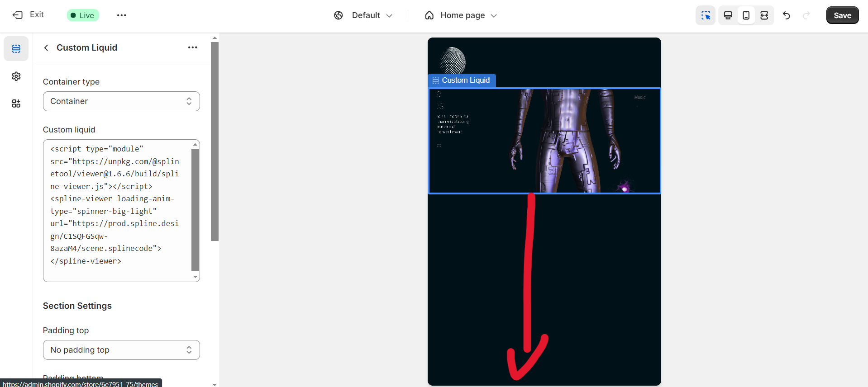Viewport: 868px width, 387px height.
Task: Toggle the section inspector tool
Action: coord(706,15)
